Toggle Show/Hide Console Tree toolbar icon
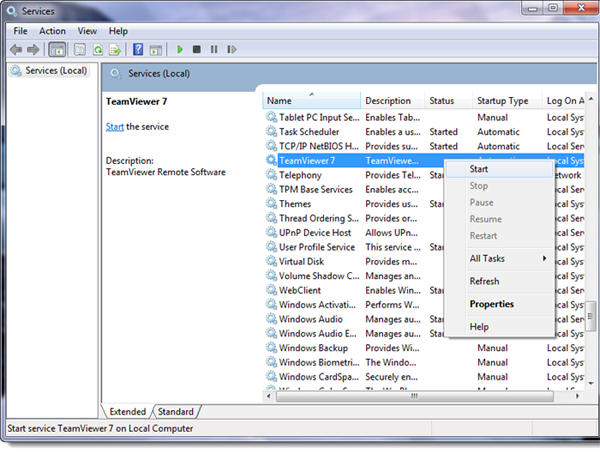Image resolution: width=600 pixels, height=453 pixels. [57, 50]
